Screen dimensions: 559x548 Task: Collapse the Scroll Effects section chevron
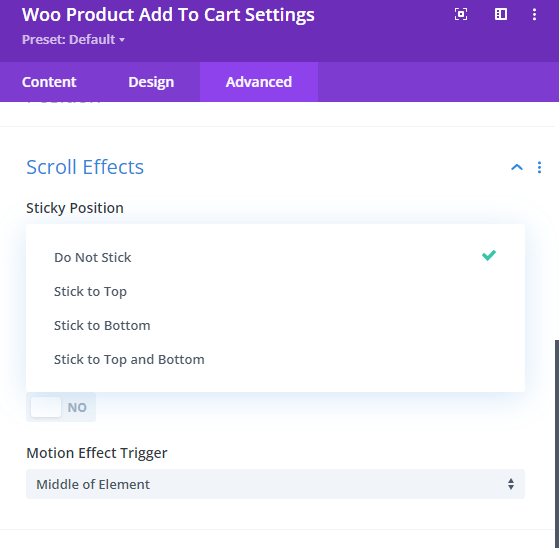click(517, 167)
